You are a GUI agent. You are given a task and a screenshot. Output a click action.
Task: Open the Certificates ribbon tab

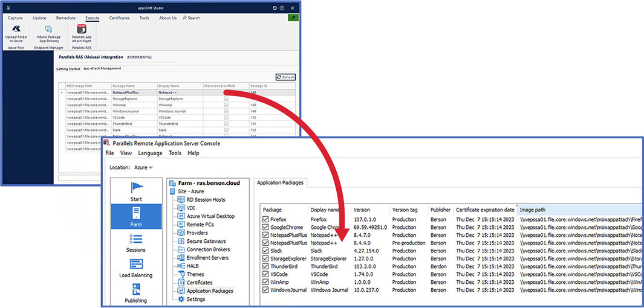[119, 18]
